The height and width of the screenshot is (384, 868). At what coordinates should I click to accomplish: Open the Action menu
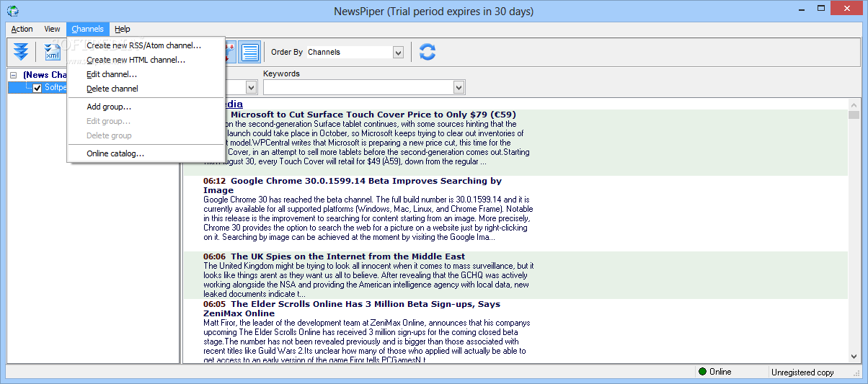(22, 29)
